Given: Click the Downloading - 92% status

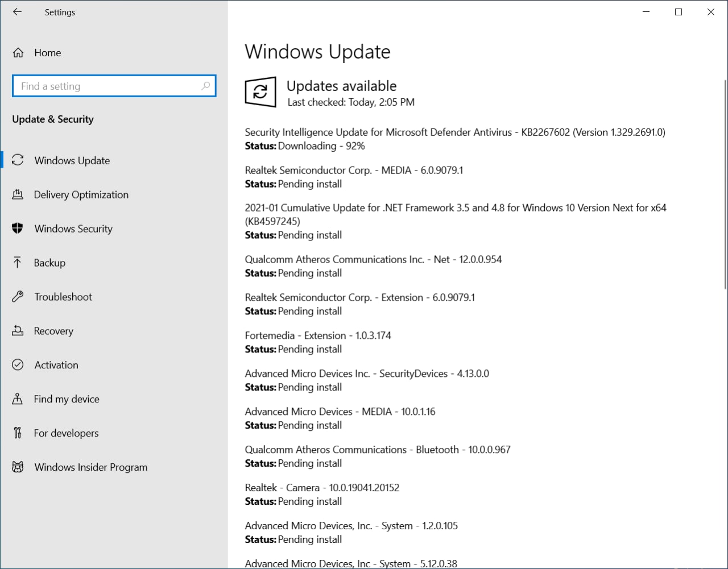Looking at the screenshot, I should point(321,146).
